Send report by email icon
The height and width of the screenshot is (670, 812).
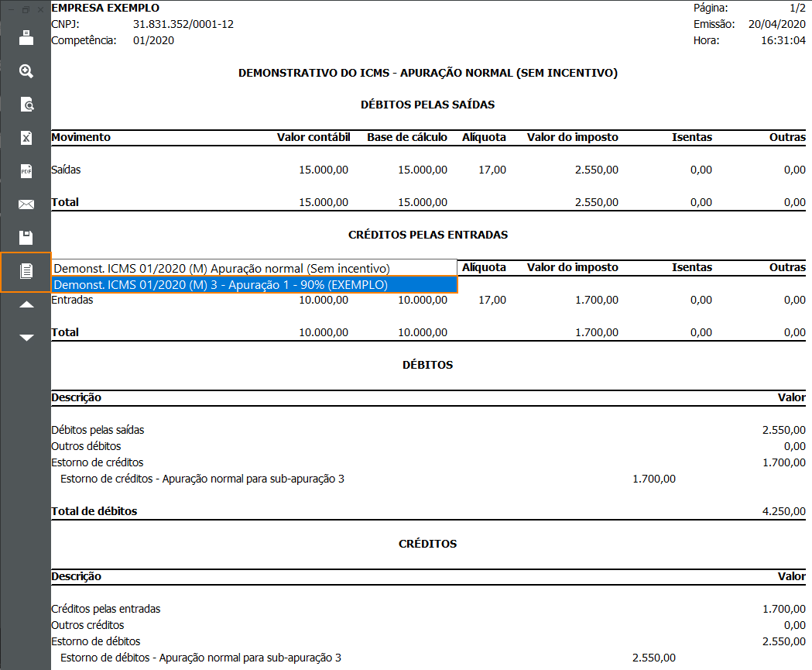coord(26,204)
